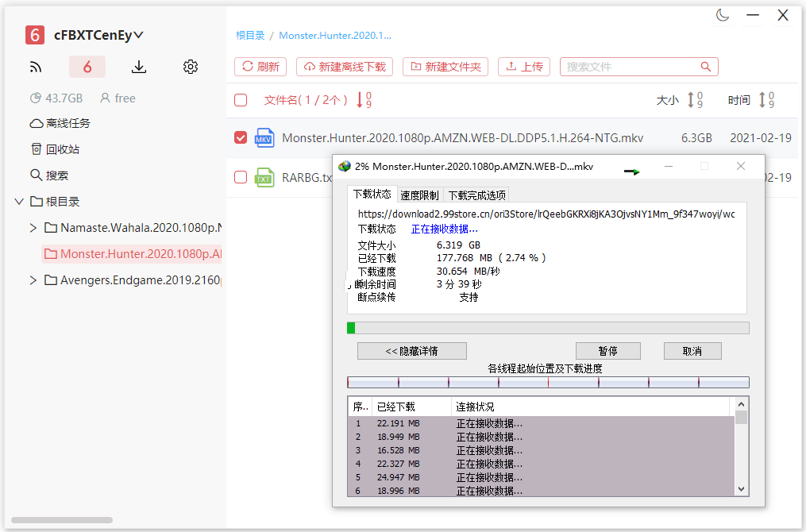
Task: Open the settings gear icon
Action: [x=191, y=67]
